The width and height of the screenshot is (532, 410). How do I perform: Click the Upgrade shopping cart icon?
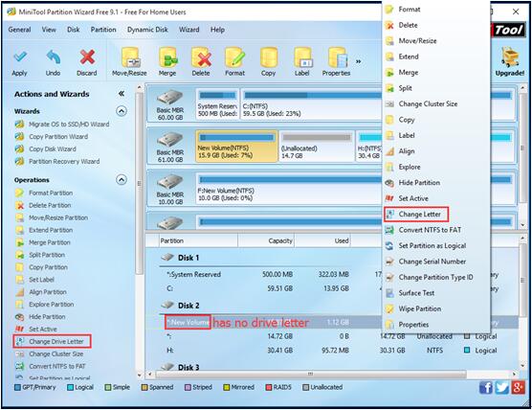tap(510, 57)
